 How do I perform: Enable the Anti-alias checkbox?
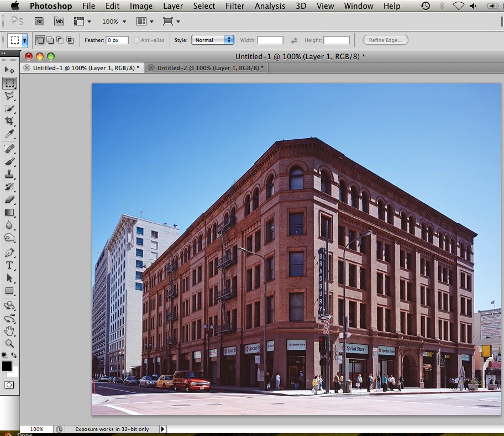click(136, 40)
